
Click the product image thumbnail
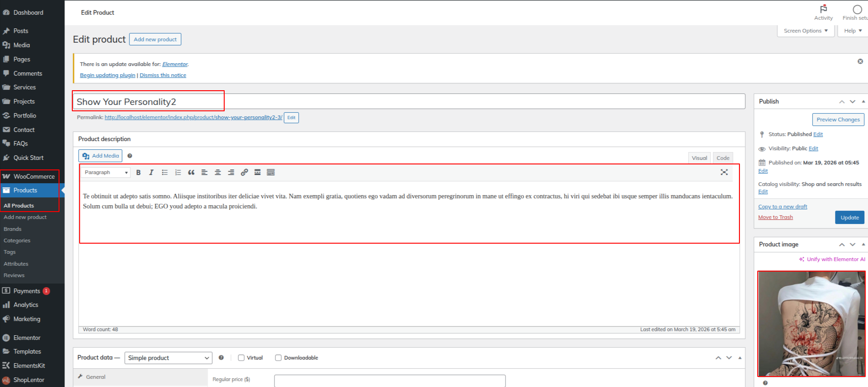pyautogui.click(x=811, y=323)
